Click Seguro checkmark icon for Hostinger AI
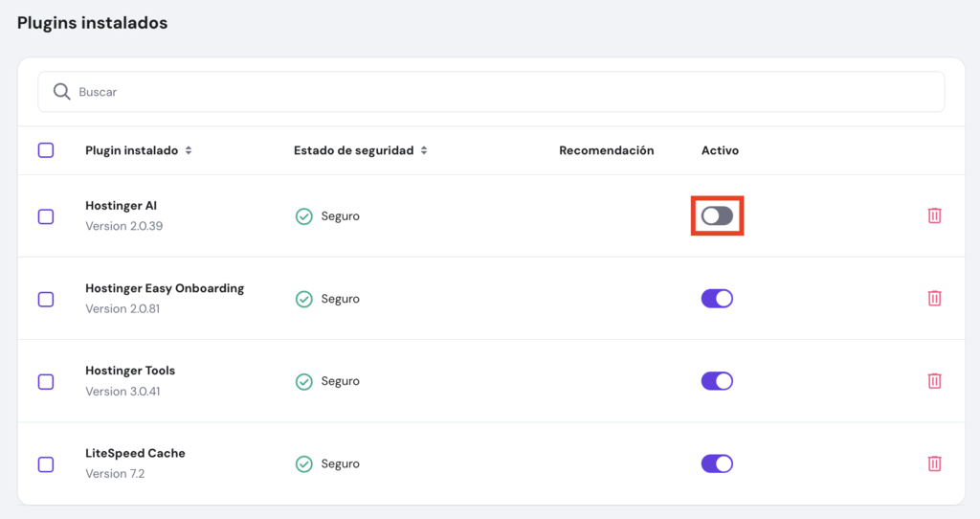The image size is (980, 519). click(x=304, y=216)
